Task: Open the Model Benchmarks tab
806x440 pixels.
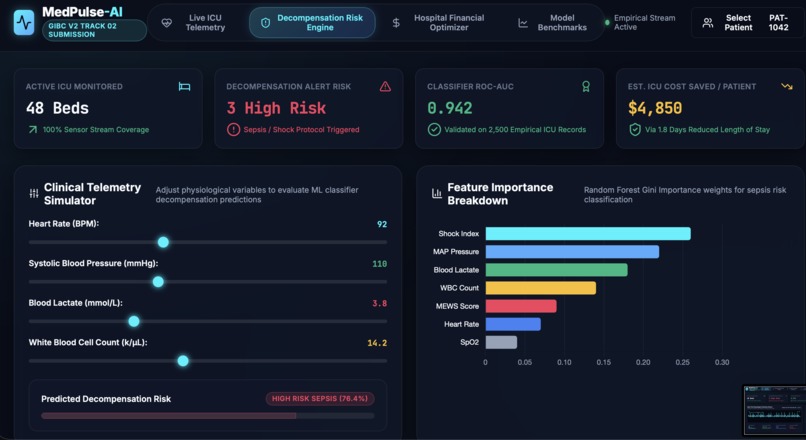Action: point(553,23)
